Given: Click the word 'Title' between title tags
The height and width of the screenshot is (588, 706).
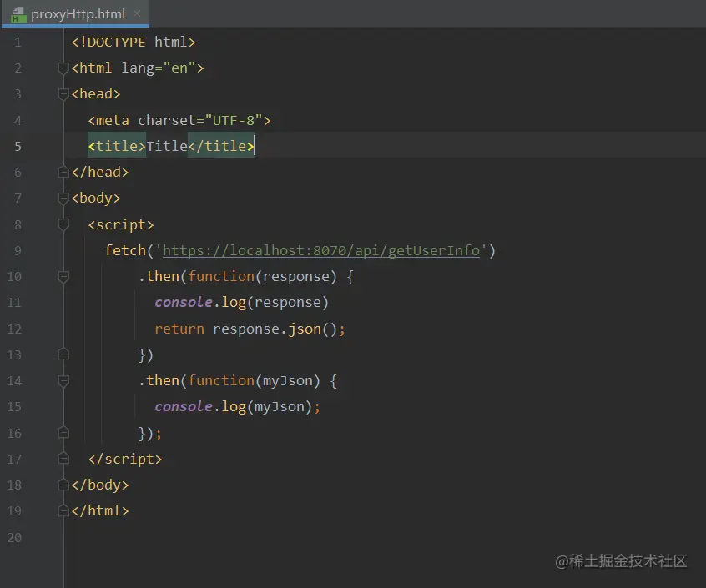Looking at the screenshot, I should coord(167,146).
